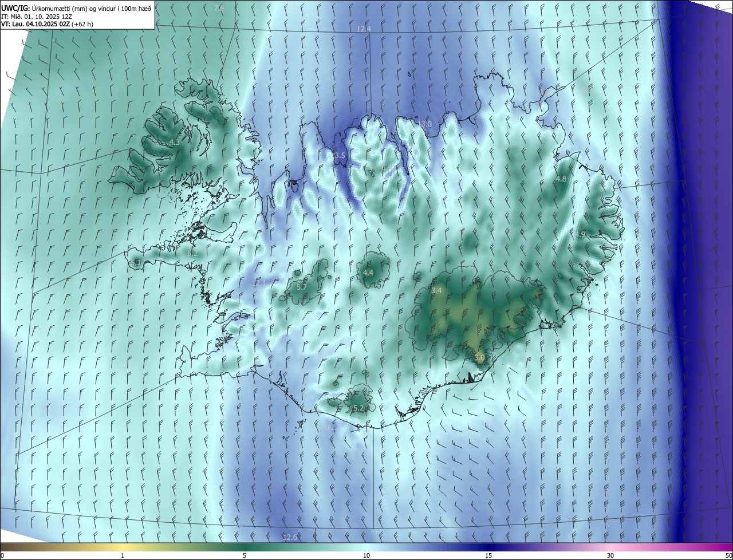Click the 'IT: Mið. 01. 10. 2025 12Z' line

coord(36,15)
